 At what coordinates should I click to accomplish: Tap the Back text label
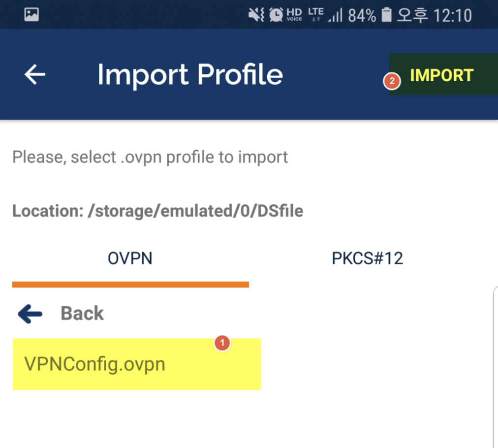[82, 314]
